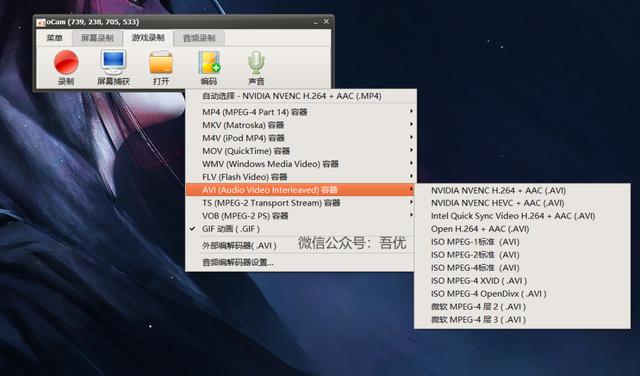Expand the FLV (Flash Video) container submenu
The image size is (640, 376).
pos(301,177)
